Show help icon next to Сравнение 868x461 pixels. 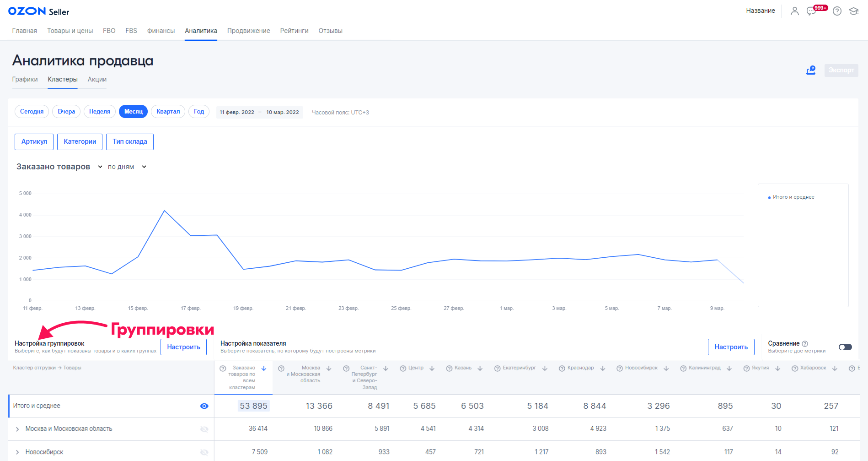(x=805, y=343)
